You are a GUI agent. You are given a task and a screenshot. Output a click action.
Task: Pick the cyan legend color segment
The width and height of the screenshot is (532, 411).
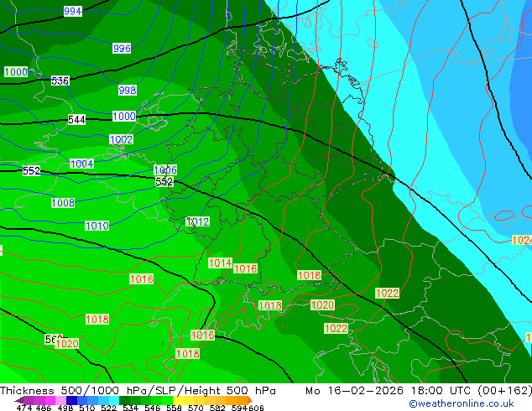[x=114, y=400]
